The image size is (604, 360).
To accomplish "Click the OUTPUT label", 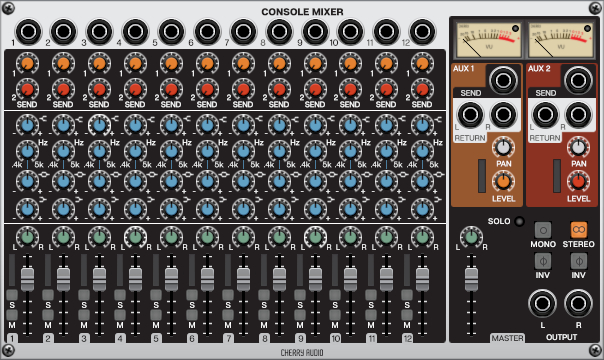I will (x=561, y=337).
